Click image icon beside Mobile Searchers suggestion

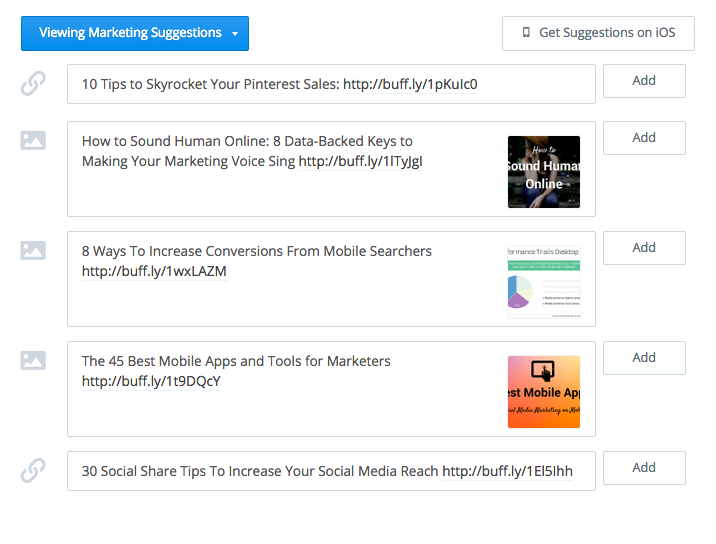tap(33, 250)
